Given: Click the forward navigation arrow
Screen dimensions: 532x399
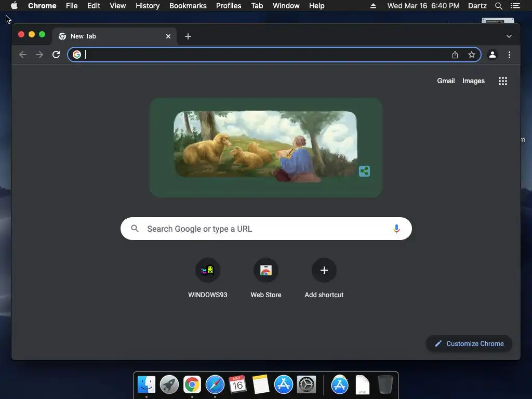Looking at the screenshot, I should coord(39,55).
